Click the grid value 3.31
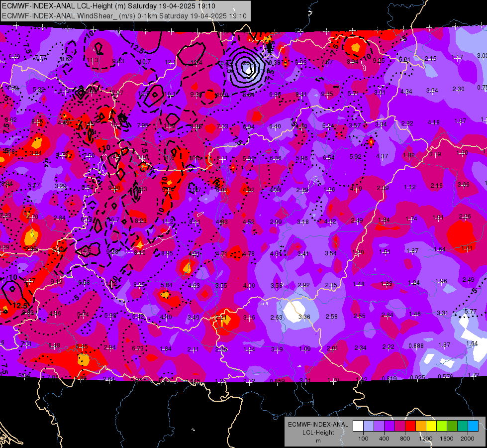 pos(443,313)
